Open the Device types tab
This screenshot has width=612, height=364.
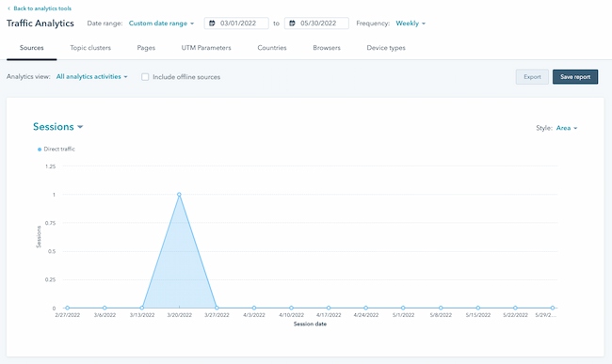pyautogui.click(x=386, y=48)
